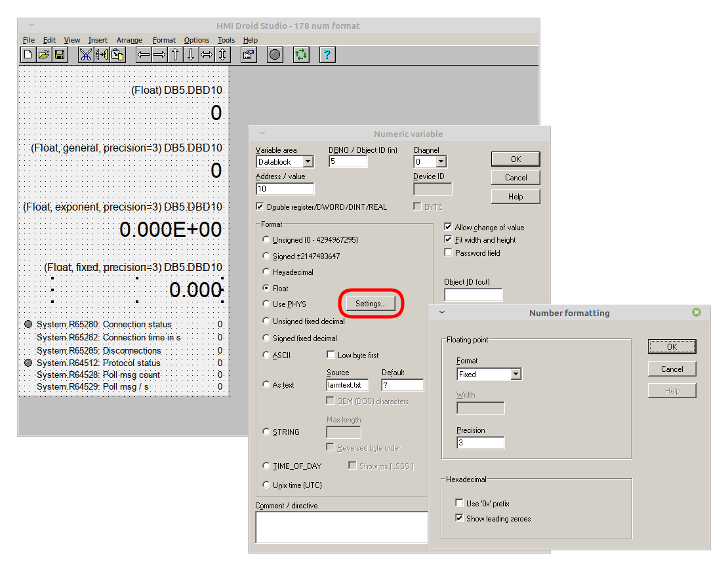Click the mirror/copy icon beside scissors
The height and width of the screenshot is (570, 728).
click(101, 55)
